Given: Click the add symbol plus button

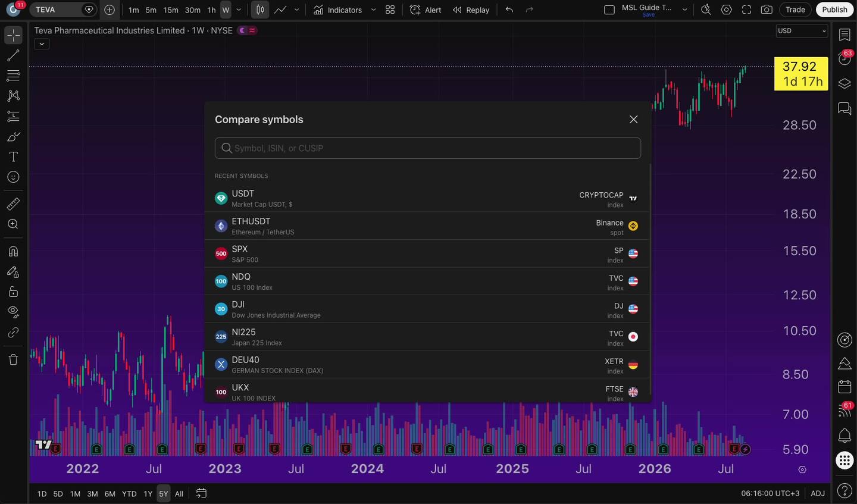Looking at the screenshot, I should (x=110, y=10).
